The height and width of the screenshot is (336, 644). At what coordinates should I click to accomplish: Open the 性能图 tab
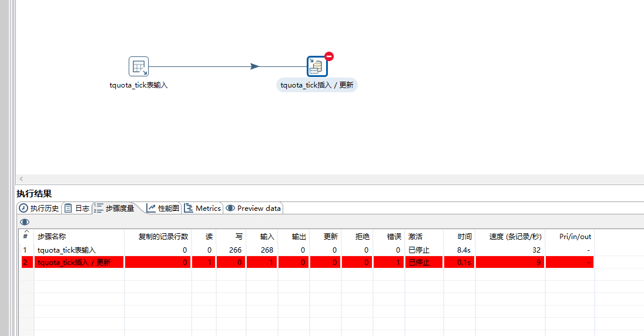[163, 209]
